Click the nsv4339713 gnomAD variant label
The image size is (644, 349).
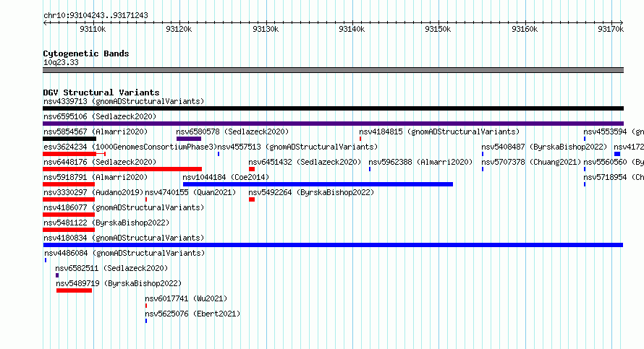click(124, 101)
